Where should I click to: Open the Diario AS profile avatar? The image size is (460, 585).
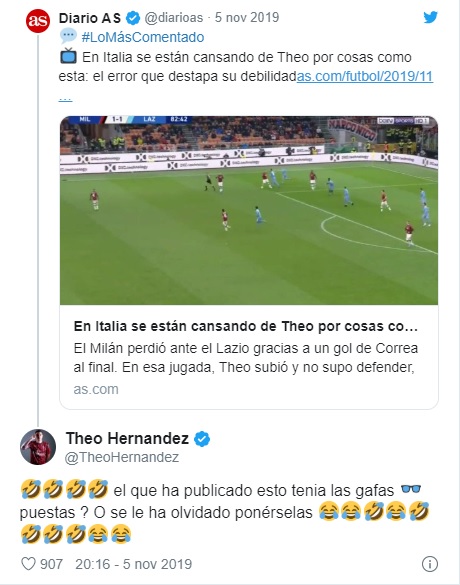[x=38, y=21]
